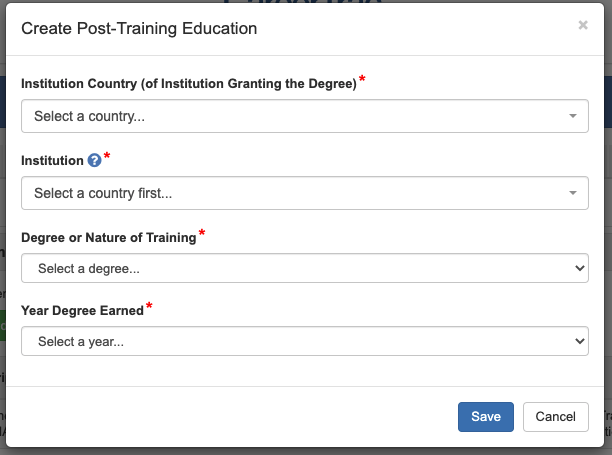Click the Degree or Nature of Training label
Screen dimensions: 612x455
(108, 238)
